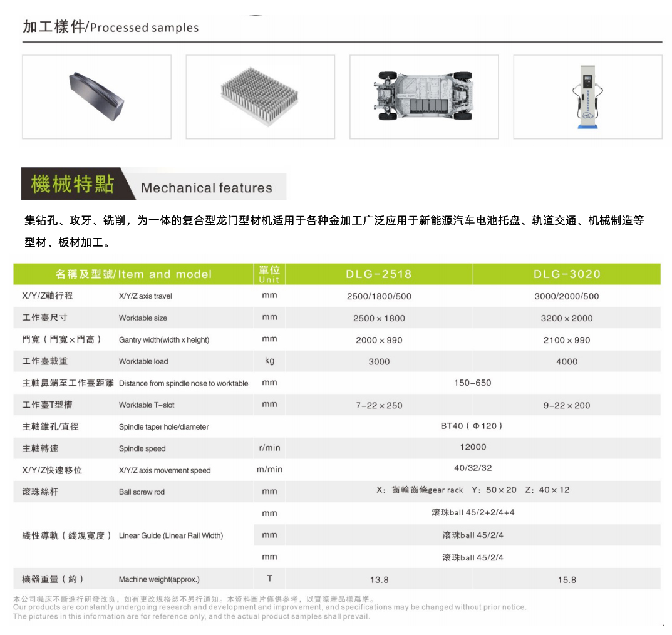Click the EV charging station sample image
This screenshot has height=635, width=672.
[587, 97]
